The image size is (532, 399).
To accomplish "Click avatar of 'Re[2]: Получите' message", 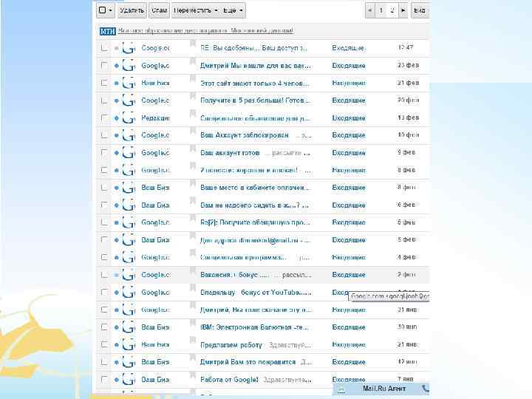I will (129, 222).
